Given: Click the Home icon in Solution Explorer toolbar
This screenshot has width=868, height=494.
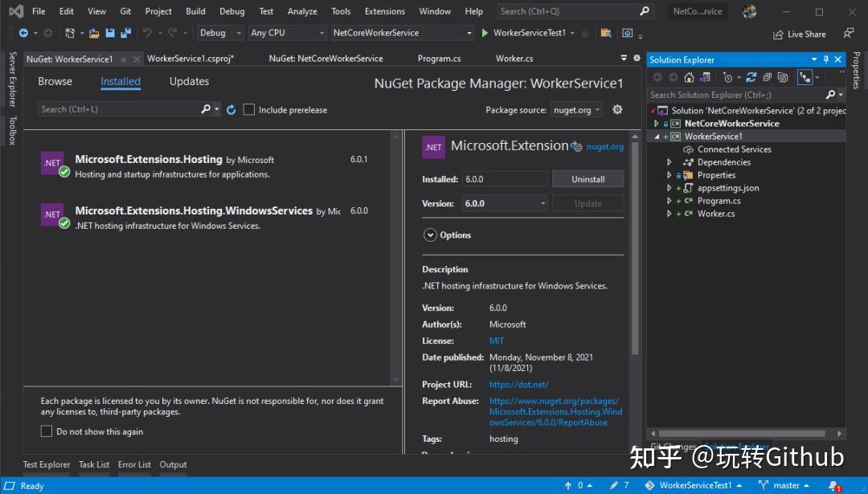Looking at the screenshot, I should (690, 76).
